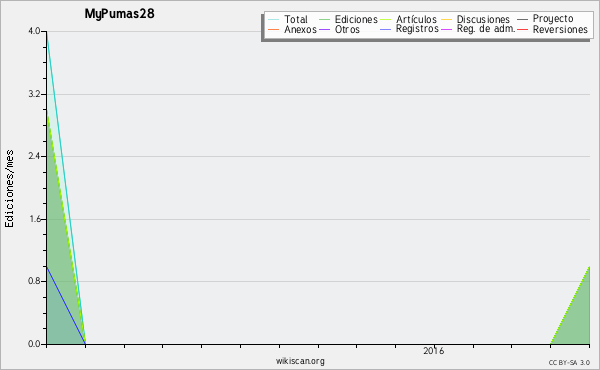
Task: Click the red Reversiones legend color line
Action: click(x=522, y=29)
